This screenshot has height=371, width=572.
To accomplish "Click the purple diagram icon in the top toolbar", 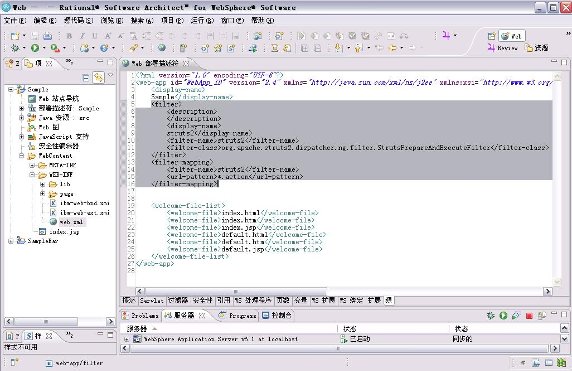I will pyautogui.click(x=446, y=35).
